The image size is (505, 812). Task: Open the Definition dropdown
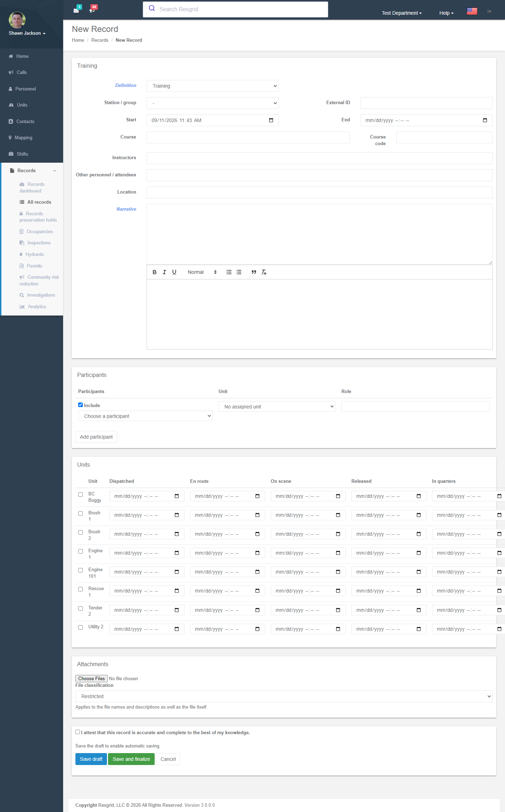coord(213,86)
